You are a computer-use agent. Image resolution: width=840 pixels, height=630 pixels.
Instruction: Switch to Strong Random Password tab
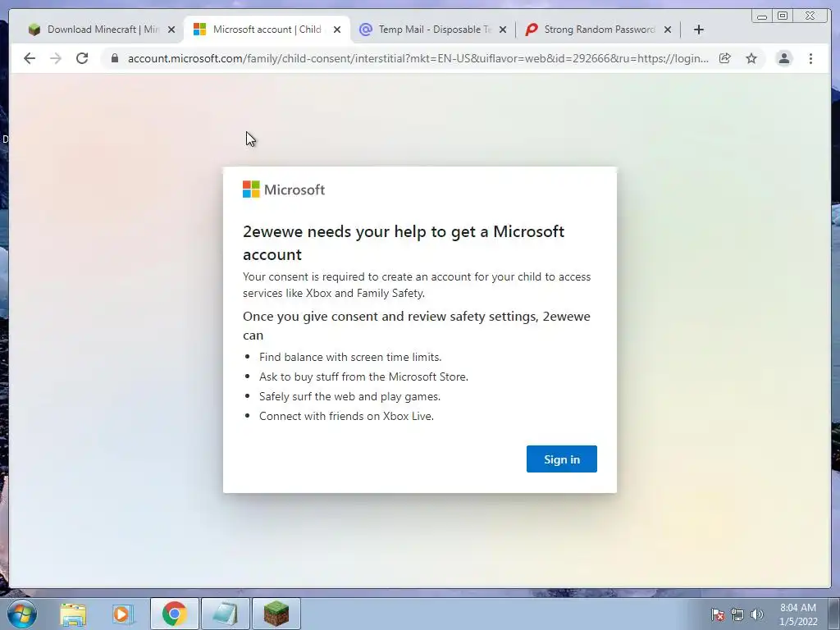(x=599, y=30)
